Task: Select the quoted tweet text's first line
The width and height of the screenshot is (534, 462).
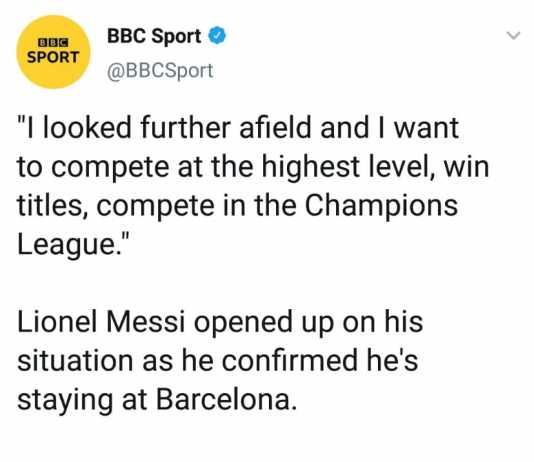Action: coord(238,127)
